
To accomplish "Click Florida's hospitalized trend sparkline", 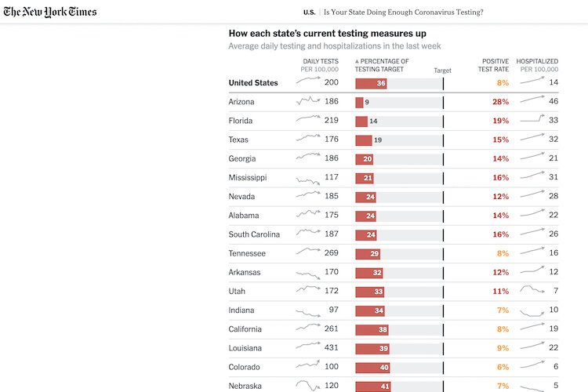I will 532,120.
